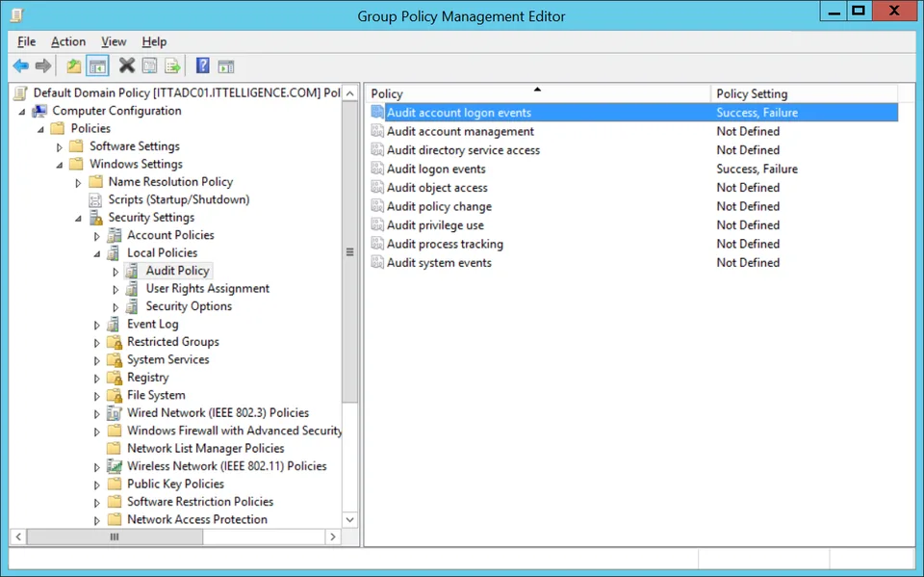Click tree vertical scrollbar down arrow
The width and height of the screenshot is (924, 577).
click(350, 520)
